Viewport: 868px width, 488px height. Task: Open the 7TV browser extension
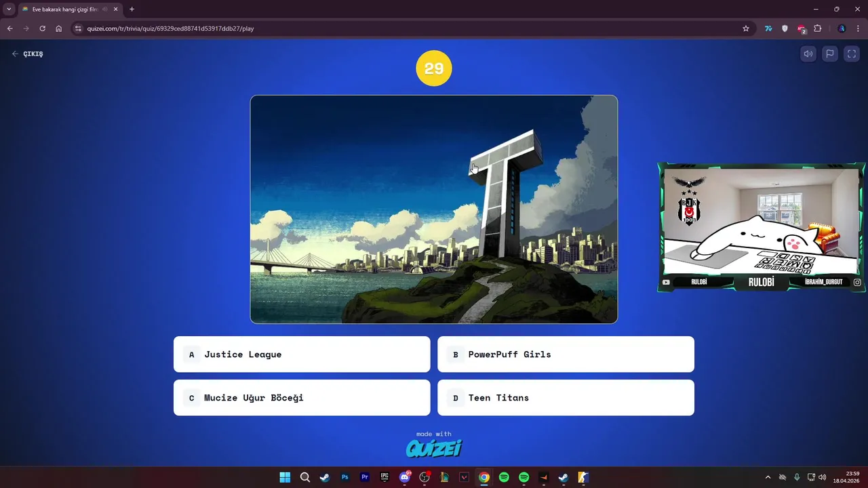(x=768, y=28)
